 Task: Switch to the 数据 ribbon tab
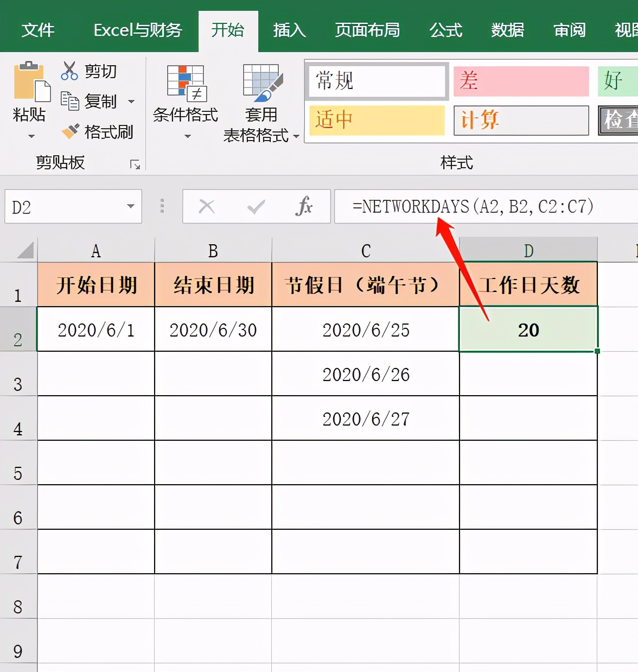pyautogui.click(x=507, y=31)
